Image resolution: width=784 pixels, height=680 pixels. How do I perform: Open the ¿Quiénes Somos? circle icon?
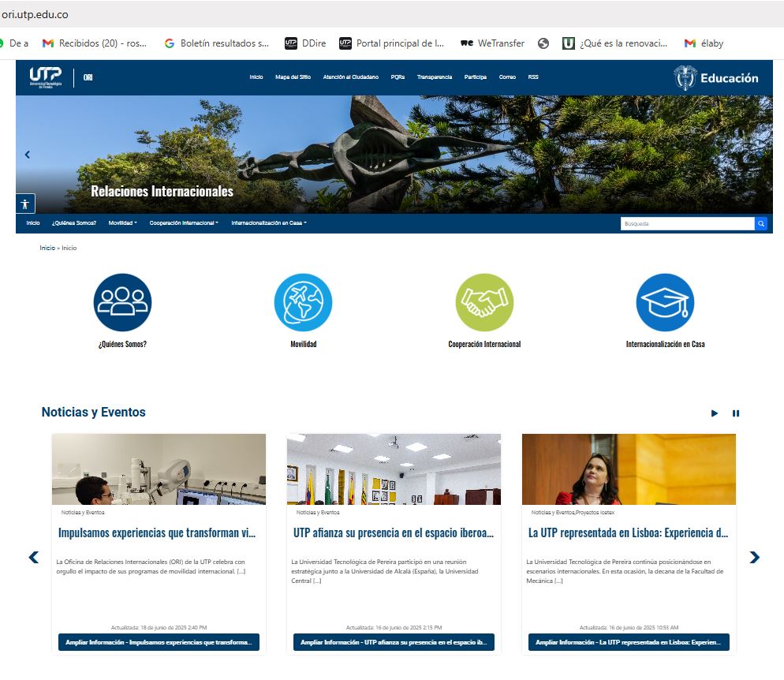(x=122, y=302)
